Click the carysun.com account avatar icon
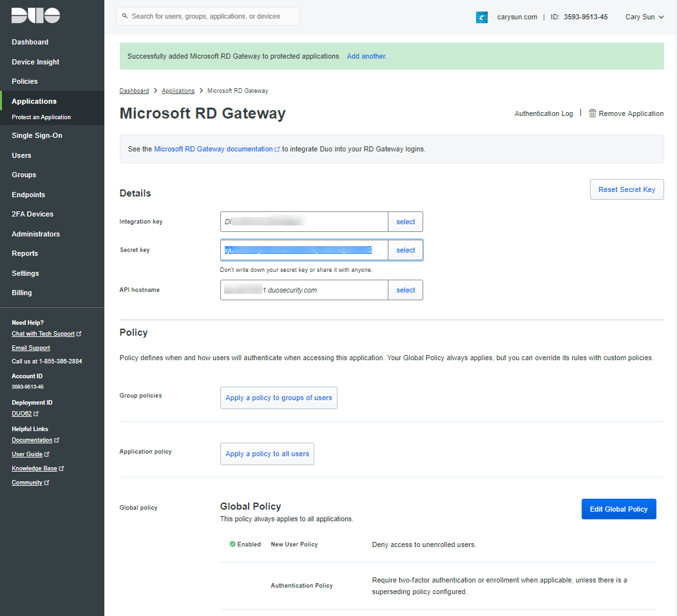Viewport: 677px width, 616px height. pyautogui.click(x=482, y=17)
